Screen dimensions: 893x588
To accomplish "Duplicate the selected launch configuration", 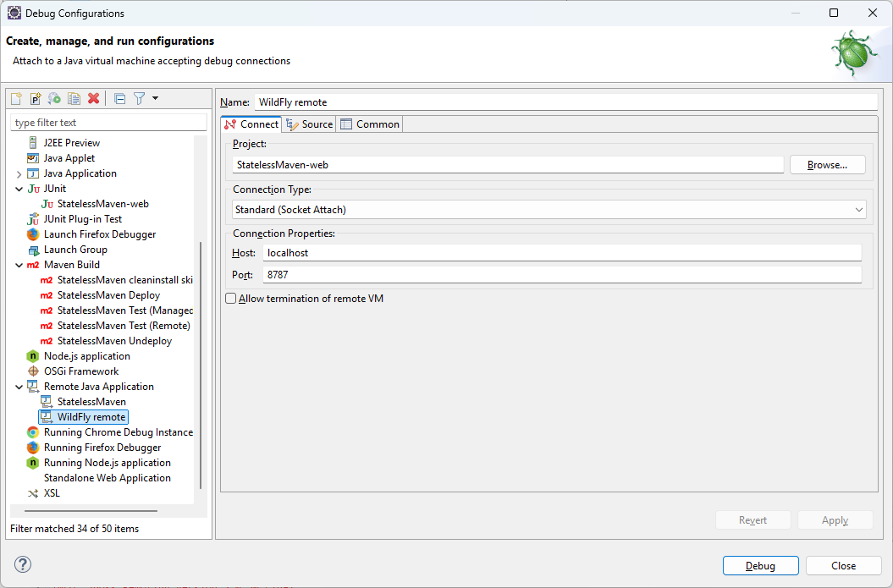I will 74,99.
